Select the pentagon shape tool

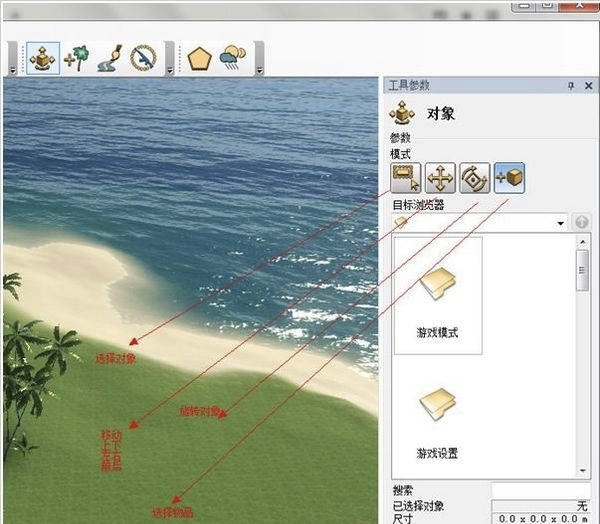point(199,58)
